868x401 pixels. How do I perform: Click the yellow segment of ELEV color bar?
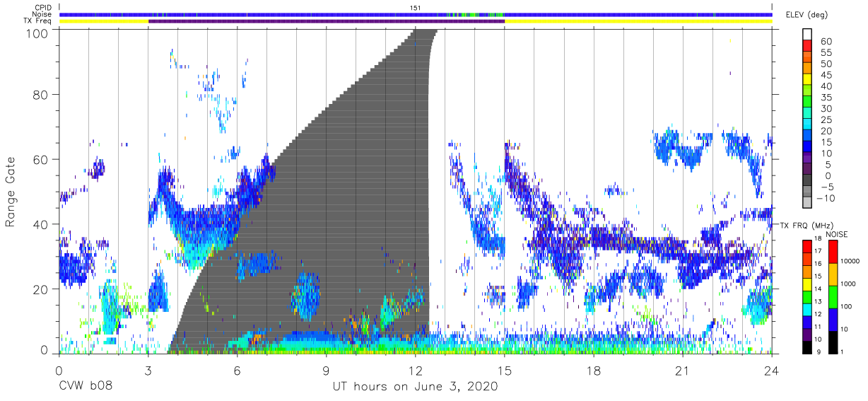click(807, 79)
